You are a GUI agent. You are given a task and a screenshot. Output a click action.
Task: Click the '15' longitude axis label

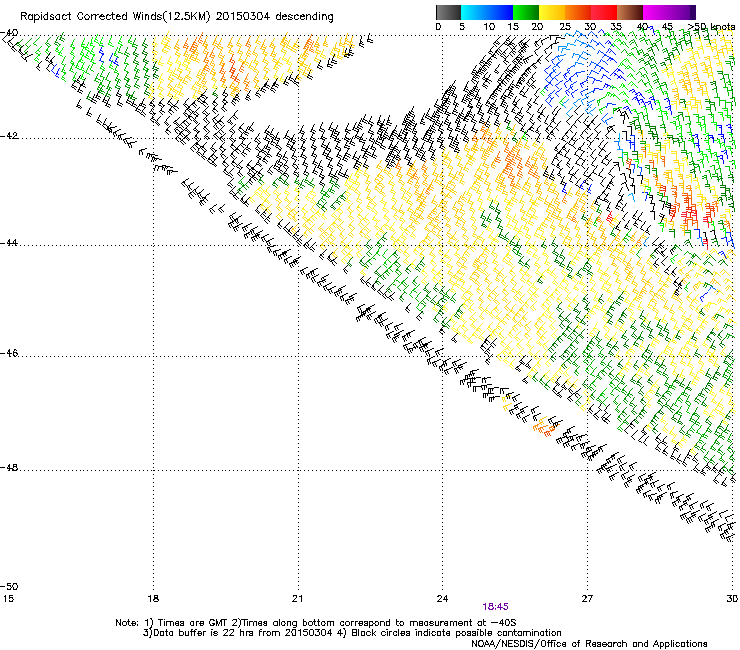8,599
